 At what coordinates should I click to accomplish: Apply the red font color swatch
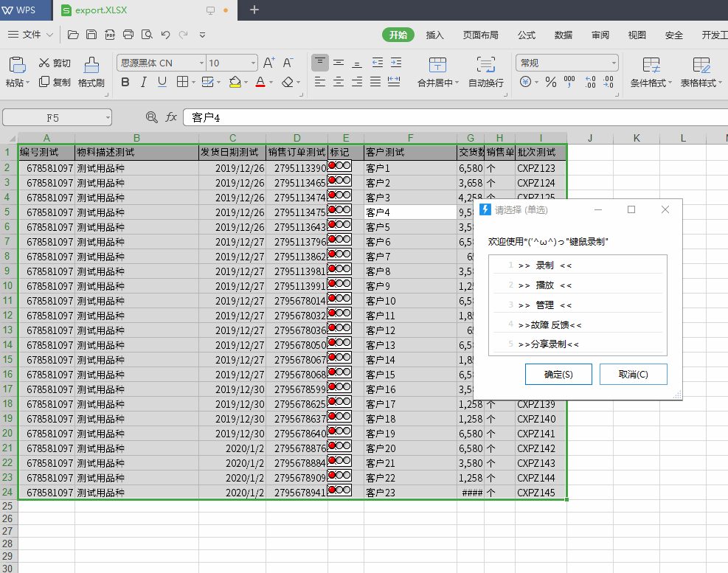pos(260,82)
